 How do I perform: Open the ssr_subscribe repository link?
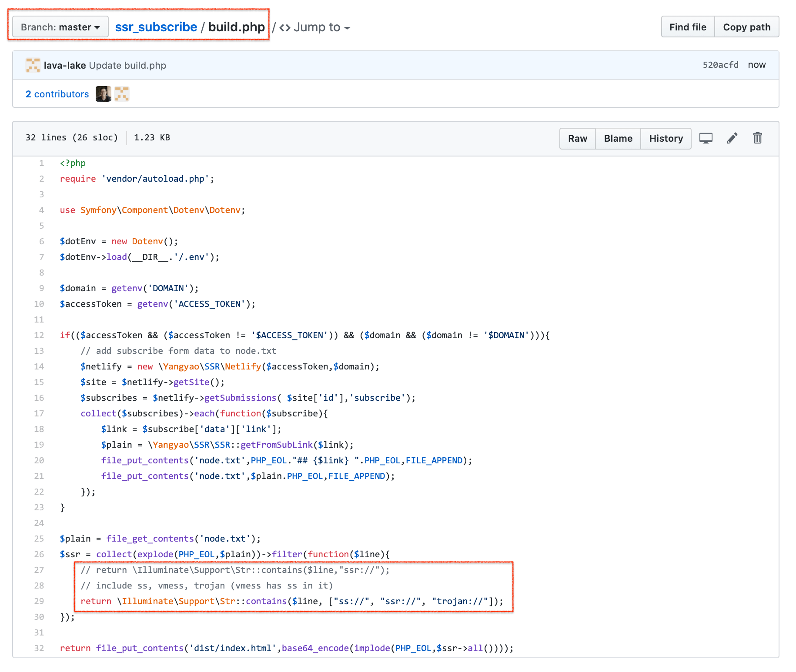[x=156, y=27]
